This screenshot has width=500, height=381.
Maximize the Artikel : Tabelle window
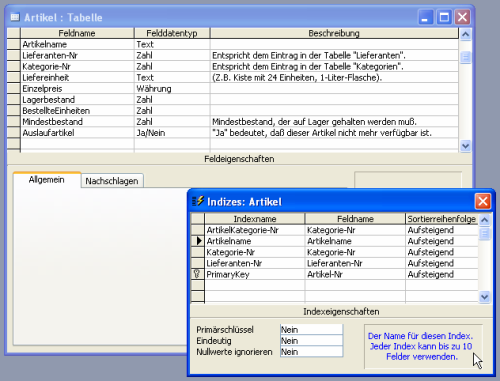pos(444,17)
